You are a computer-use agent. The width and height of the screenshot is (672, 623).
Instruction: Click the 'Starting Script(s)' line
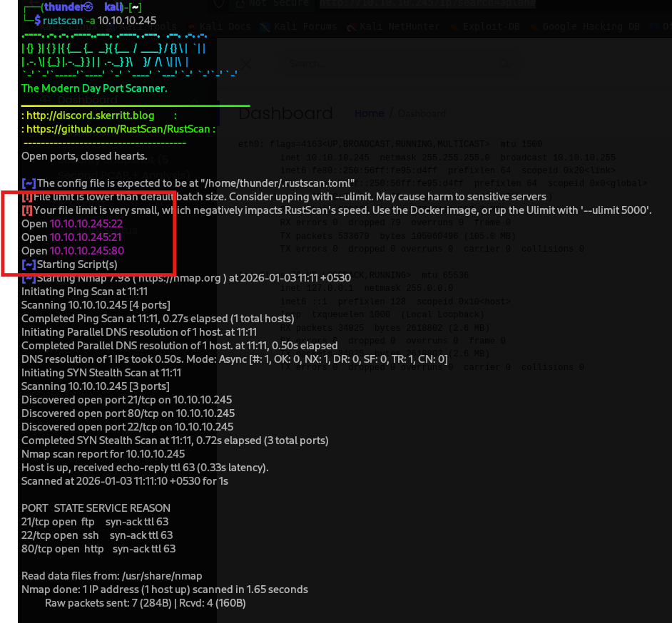click(x=69, y=264)
